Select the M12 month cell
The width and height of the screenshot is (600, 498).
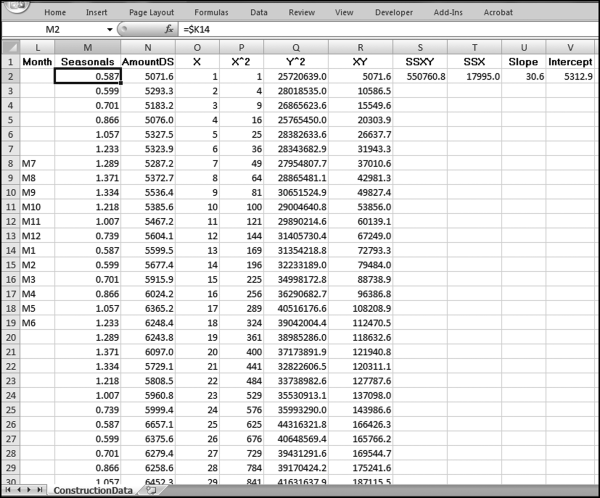pyautogui.click(x=37, y=236)
